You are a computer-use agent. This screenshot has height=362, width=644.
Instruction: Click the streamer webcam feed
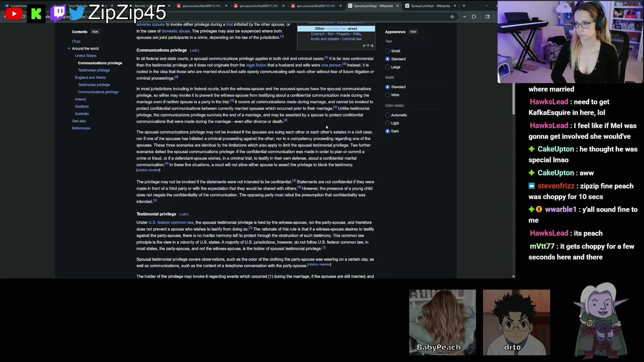click(571, 42)
